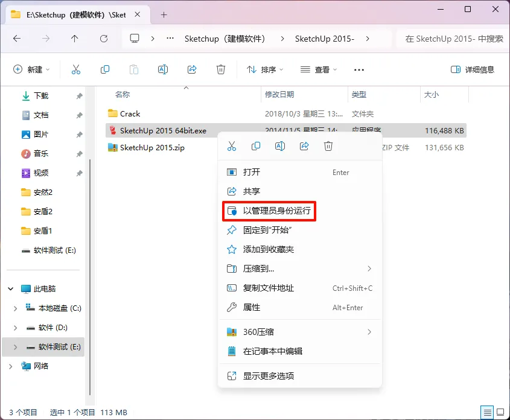The width and height of the screenshot is (510, 420).
Task: Open 图片 in quick access
Action: 41,134
